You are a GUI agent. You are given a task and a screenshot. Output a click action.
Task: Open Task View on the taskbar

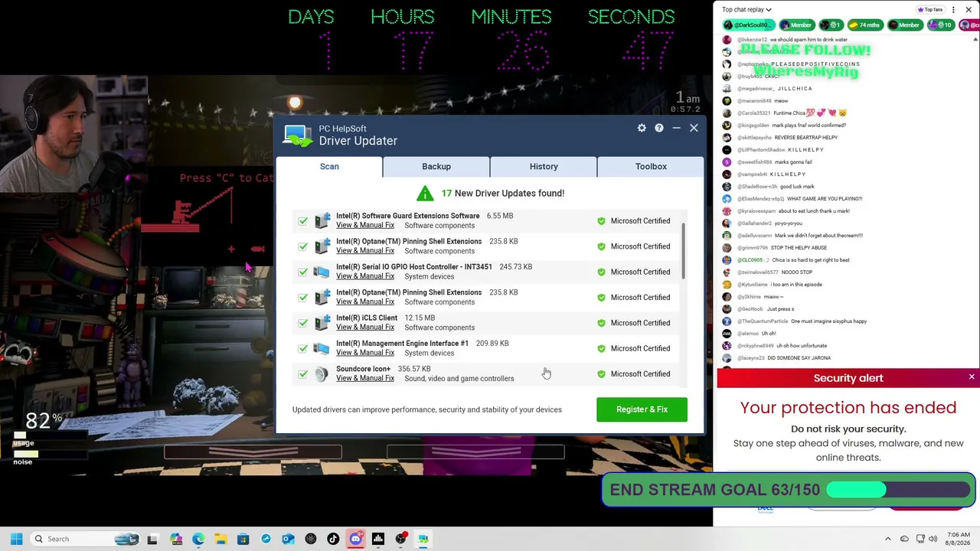click(152, 539)
